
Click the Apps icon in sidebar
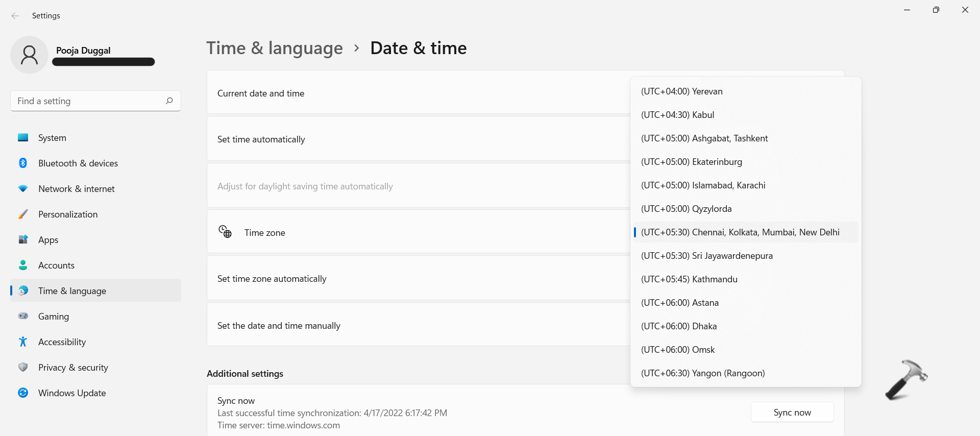pos(23,240)
